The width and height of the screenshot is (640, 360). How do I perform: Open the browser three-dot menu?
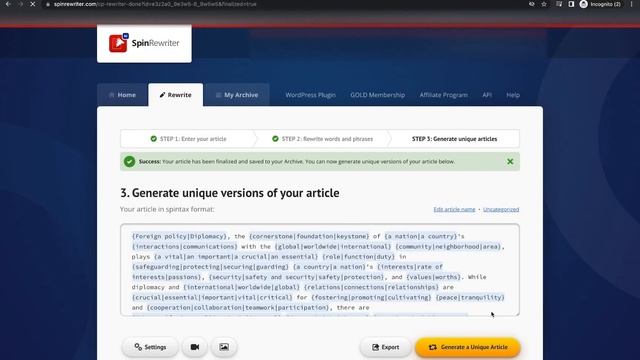tap(631, 4)
